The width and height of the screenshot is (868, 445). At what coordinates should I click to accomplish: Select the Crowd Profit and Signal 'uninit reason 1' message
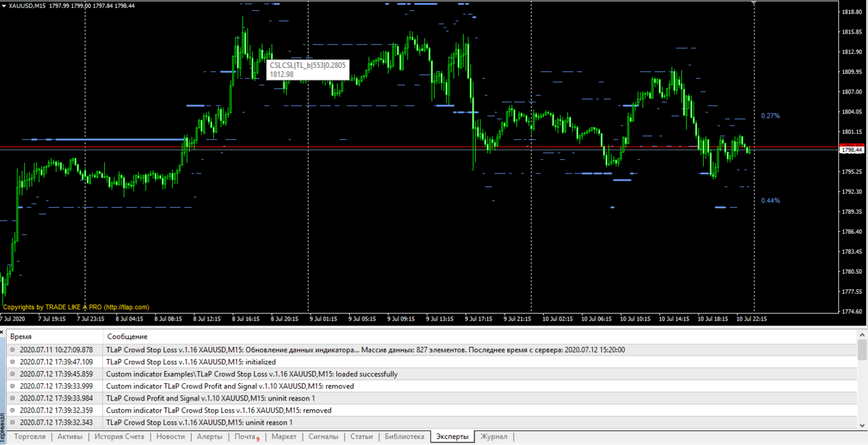[210, 398]
